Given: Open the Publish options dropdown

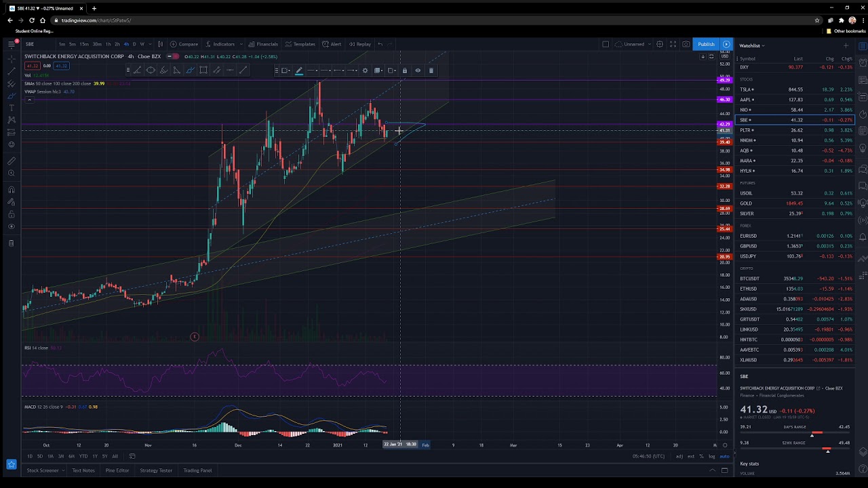Looking at the screenshot, I should pyautogui.click(x=726, y=44).
